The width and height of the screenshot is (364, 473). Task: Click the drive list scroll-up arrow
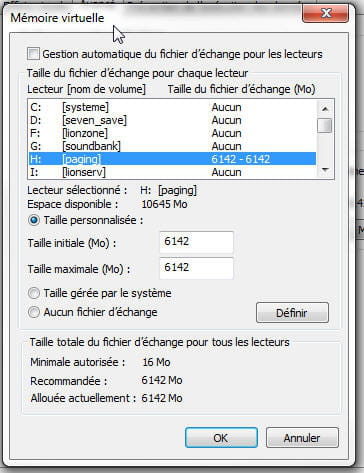coord(325,109)
